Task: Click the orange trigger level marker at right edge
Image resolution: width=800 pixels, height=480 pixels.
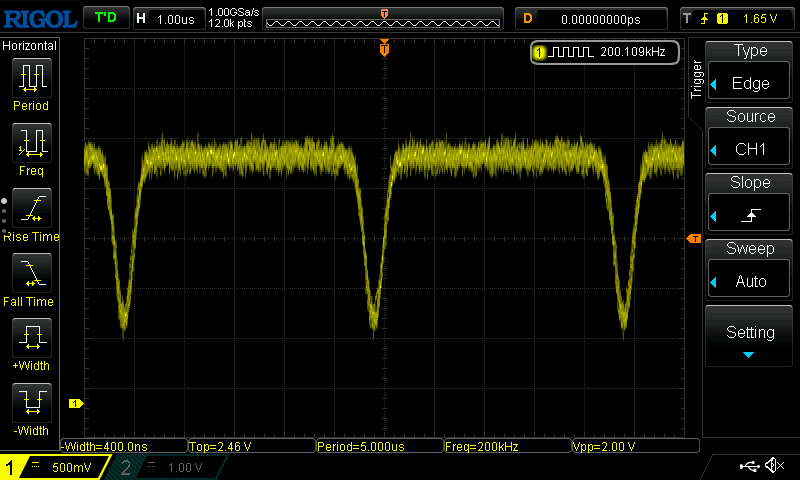Action: [694, 239]
